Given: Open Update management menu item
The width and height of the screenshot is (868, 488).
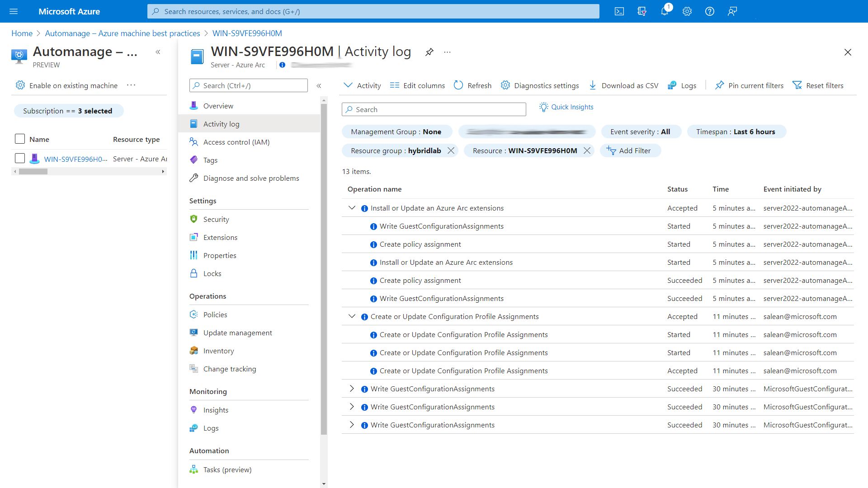Looking at the screenshot, I should [237, 333].
